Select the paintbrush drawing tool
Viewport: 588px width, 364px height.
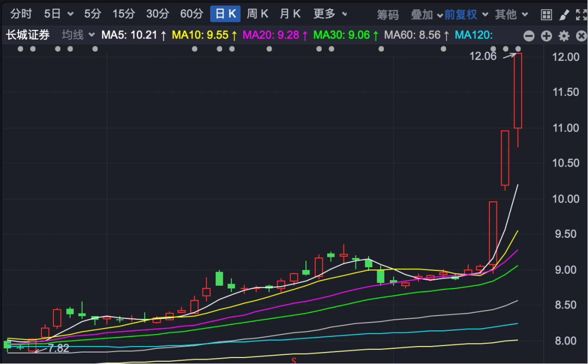pyautogui.click(x=563, y=14)
